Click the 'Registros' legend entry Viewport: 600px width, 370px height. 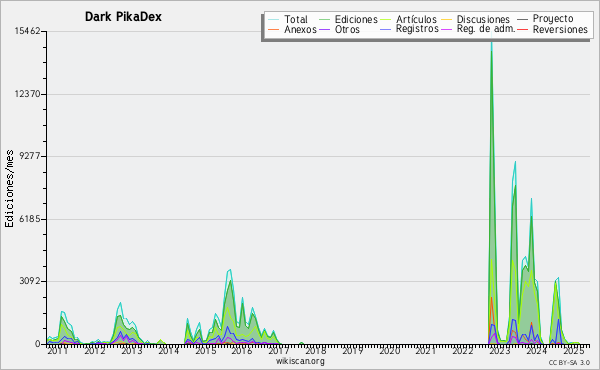417,29
